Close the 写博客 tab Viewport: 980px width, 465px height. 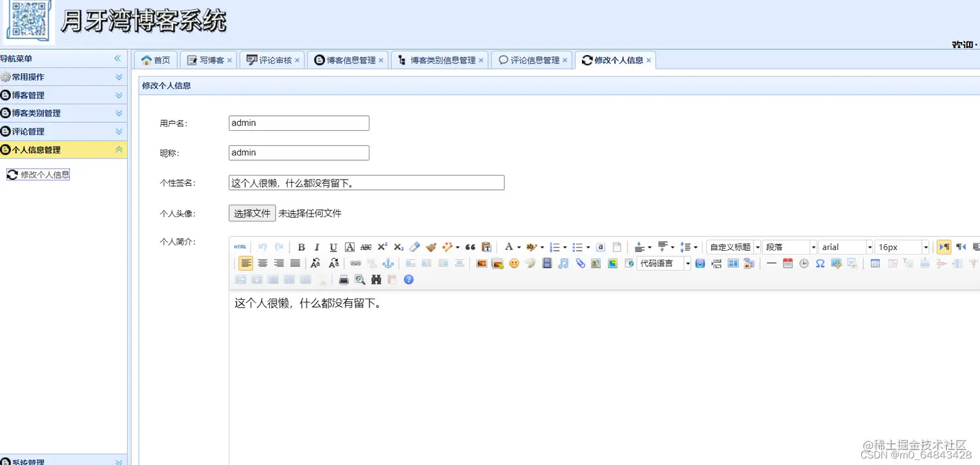click(229, 60)
